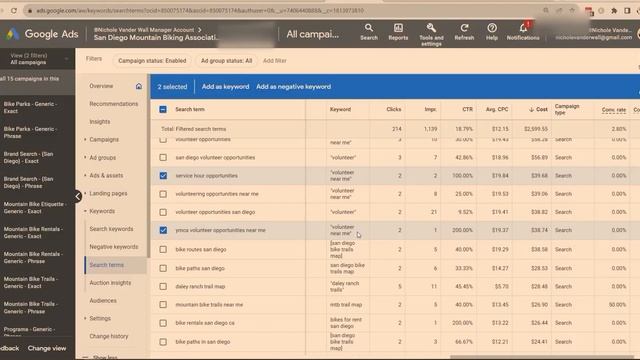Click Add as negative keyword

click(293, 87)
